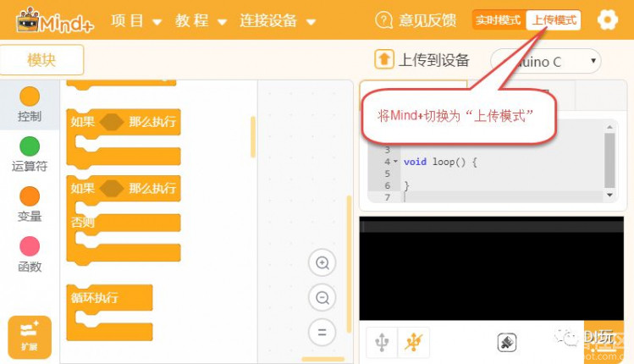Click the feedback question mark icon

click(x=383, y=19)
